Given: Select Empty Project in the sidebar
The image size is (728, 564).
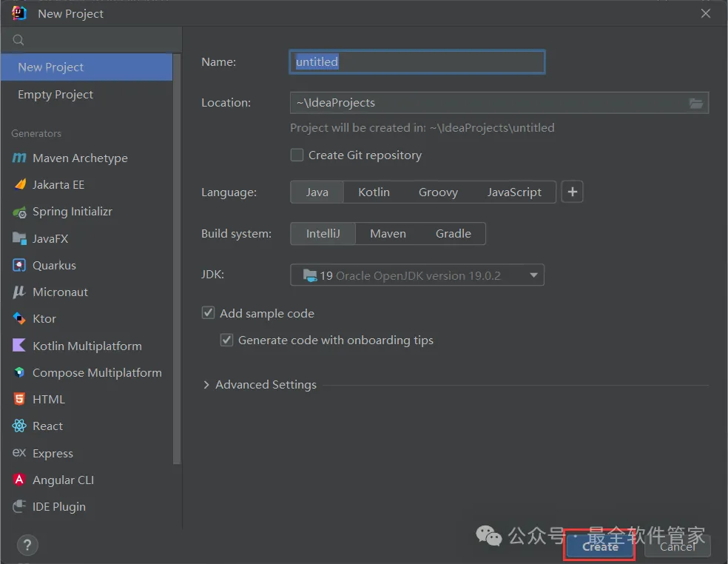Looking at the screenshot, I should pyautogui.click(x=87, y=94).
